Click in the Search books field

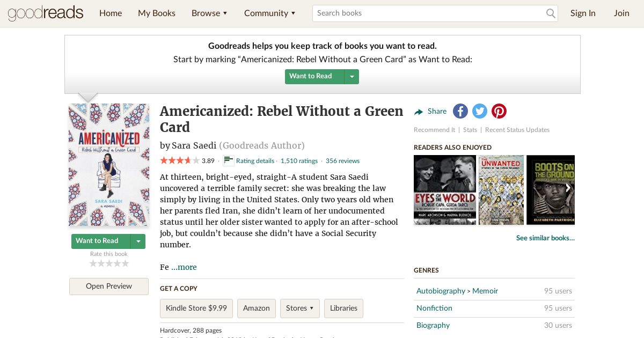pyautogui.click(x=429, y=13)
